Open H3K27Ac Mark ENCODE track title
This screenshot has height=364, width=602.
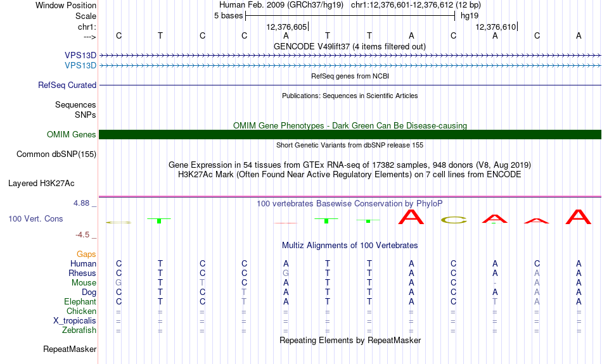(349, 175)
